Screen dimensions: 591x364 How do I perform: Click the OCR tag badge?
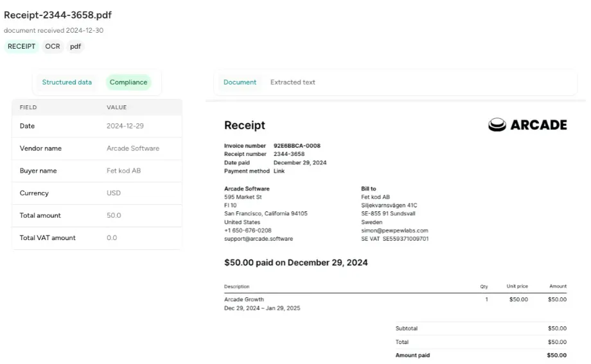(x=53, y=46)
